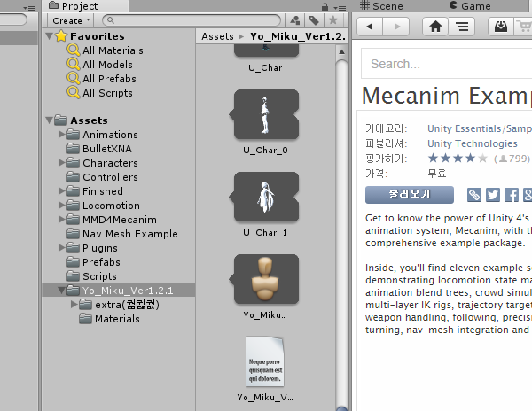Image resolution: width=532 pixels, height=411 pixels.
Task: Click the Project search field
Action: click(x=192, y=20)
